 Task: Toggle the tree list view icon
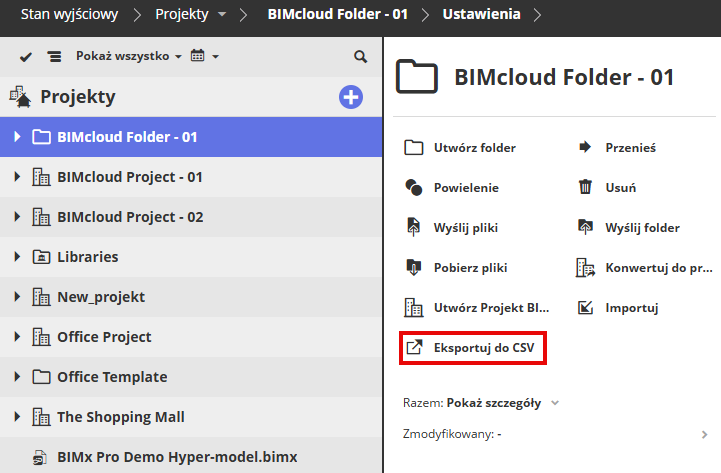(54, 57)
